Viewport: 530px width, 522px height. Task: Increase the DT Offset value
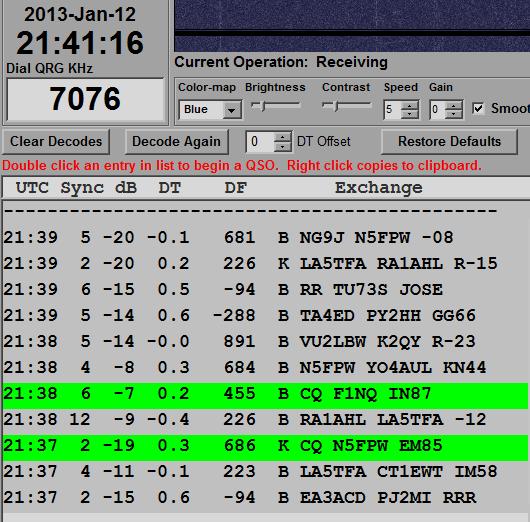(282, 137)
